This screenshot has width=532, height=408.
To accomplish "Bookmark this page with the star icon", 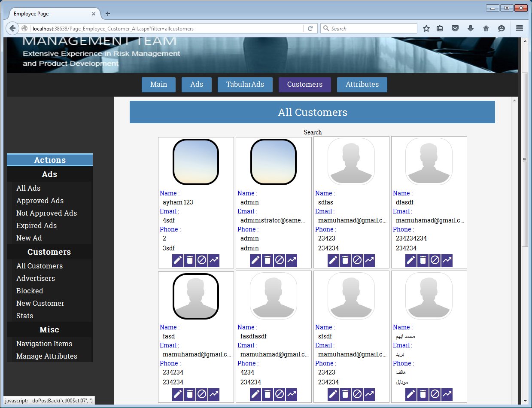I will click(x=426, y=28).
